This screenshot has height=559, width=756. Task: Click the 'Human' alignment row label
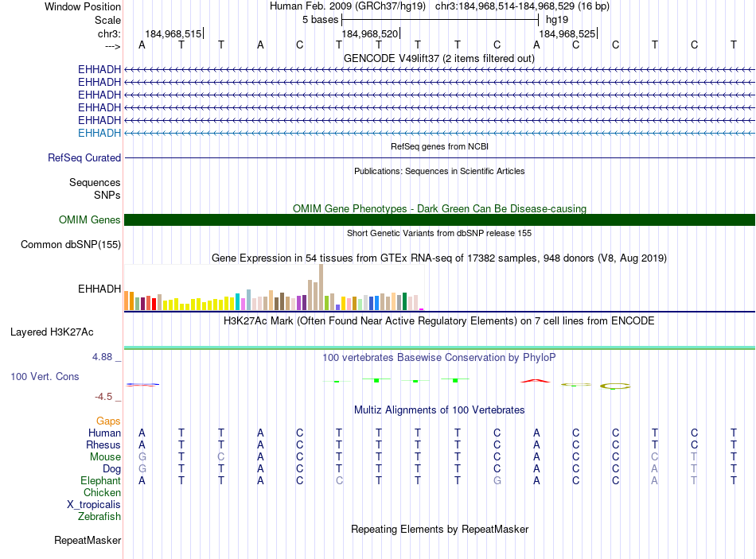click(104, 433)
